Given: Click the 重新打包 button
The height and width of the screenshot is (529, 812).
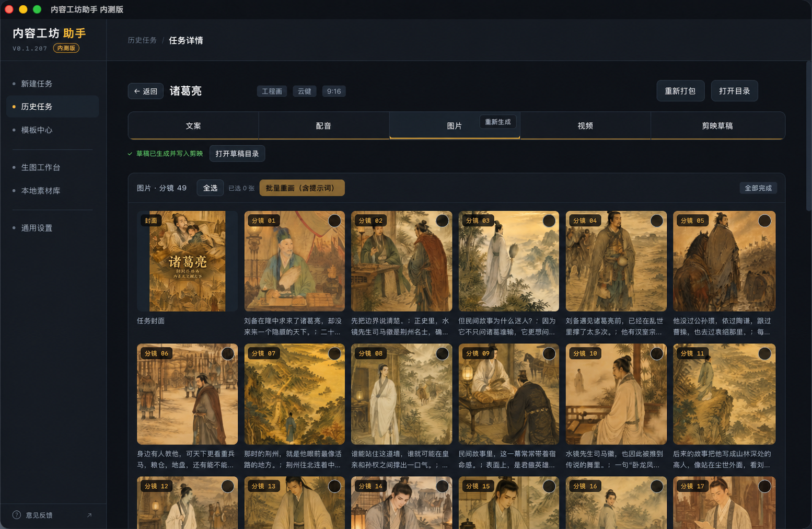Looking at the screenshot, I should [x=680, y=91].
